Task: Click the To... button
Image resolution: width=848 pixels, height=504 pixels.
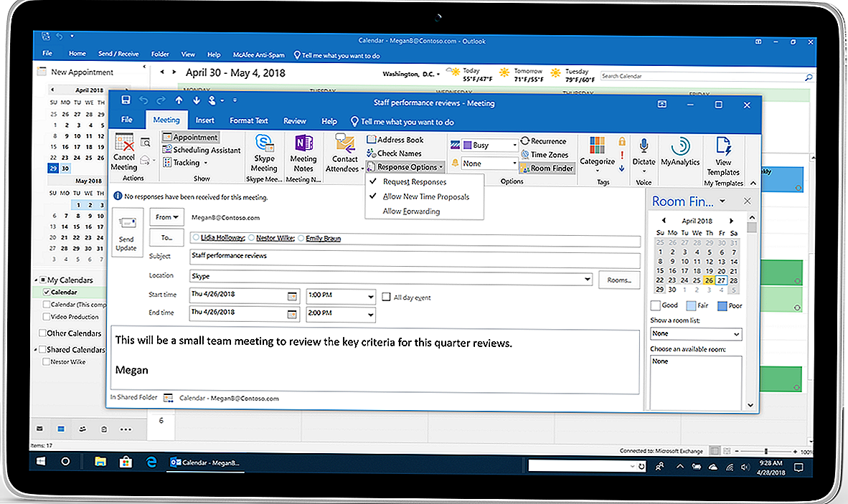Action: pyautogui.click(x=166, y=238)
